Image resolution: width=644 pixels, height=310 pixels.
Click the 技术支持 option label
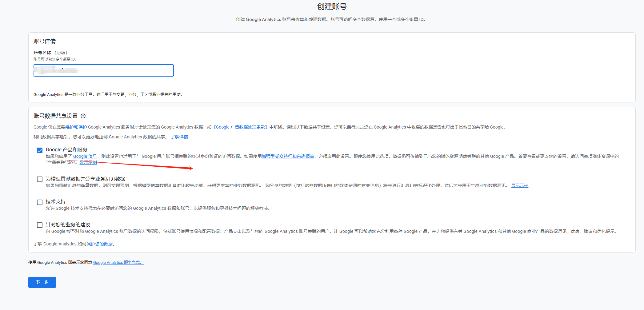(56, 202)
